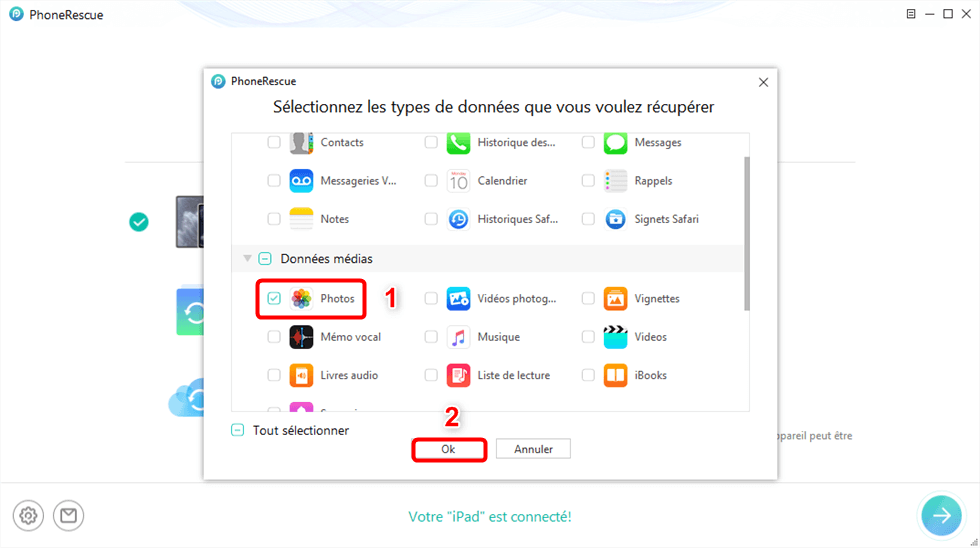Uncheck the Photos checkbox
Viewport: 980px width, 548px height.
pos(274,299)
